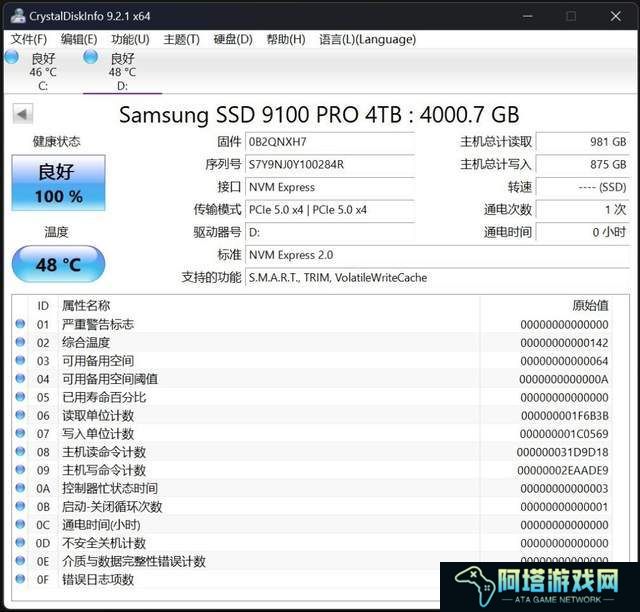This screenshot has width=640, height=612.
Task: Click the blue status orb for drive C:
Action: coord(12,57)
